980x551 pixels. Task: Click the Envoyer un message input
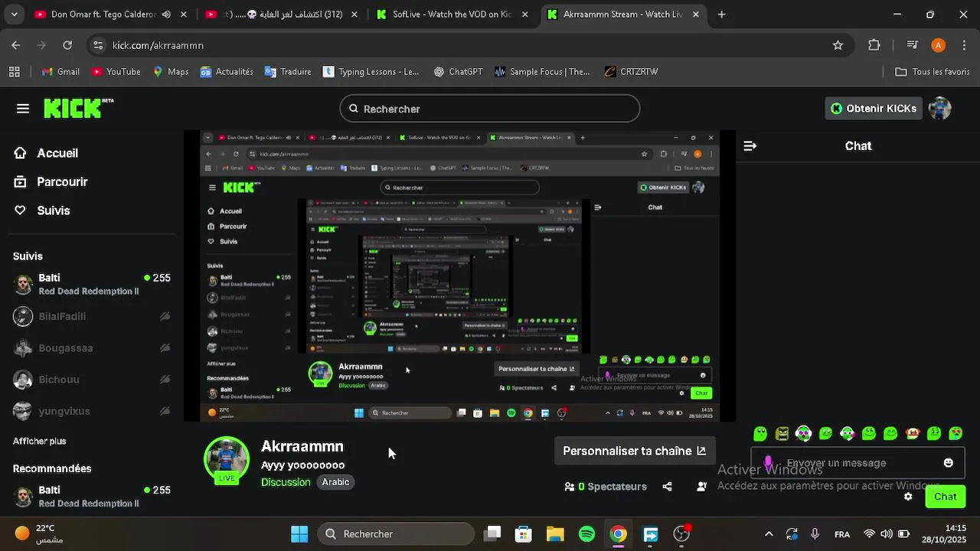coord(857,463)
